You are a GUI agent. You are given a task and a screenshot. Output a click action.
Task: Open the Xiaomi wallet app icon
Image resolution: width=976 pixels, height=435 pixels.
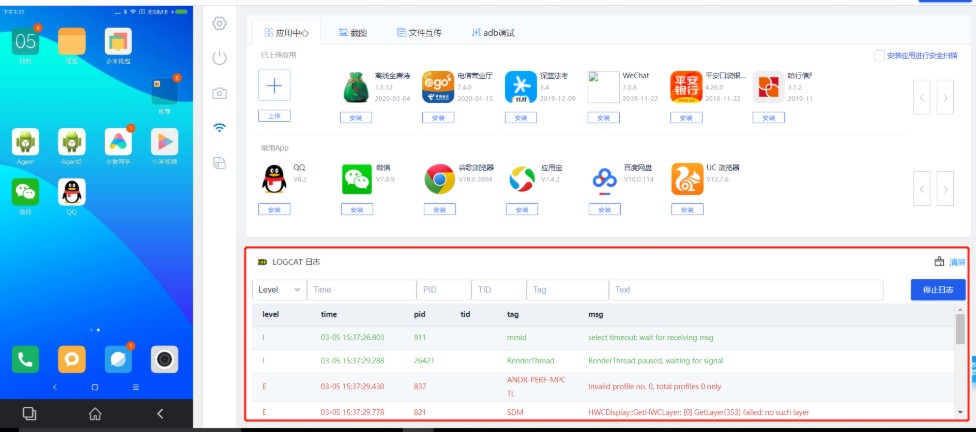[x=118, y=41]
